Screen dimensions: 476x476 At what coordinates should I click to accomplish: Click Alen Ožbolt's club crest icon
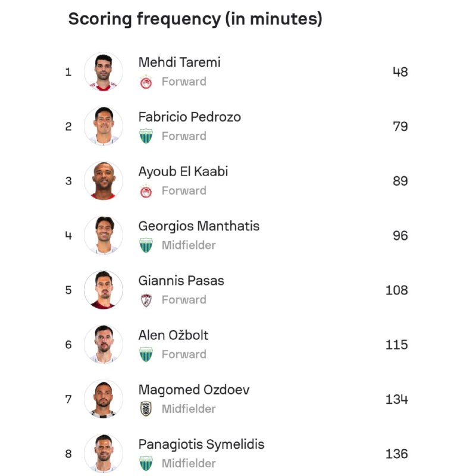(x=146, y=355)
